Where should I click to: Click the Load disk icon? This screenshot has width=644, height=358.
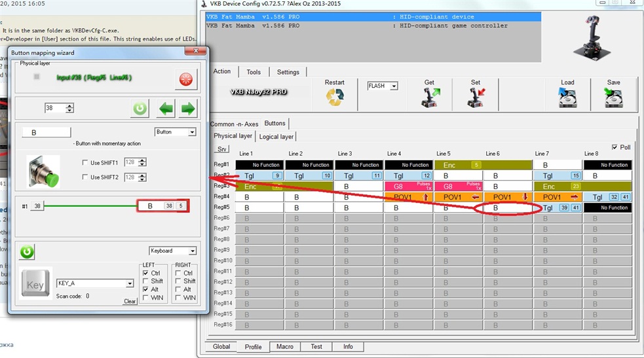click(567, 98)
